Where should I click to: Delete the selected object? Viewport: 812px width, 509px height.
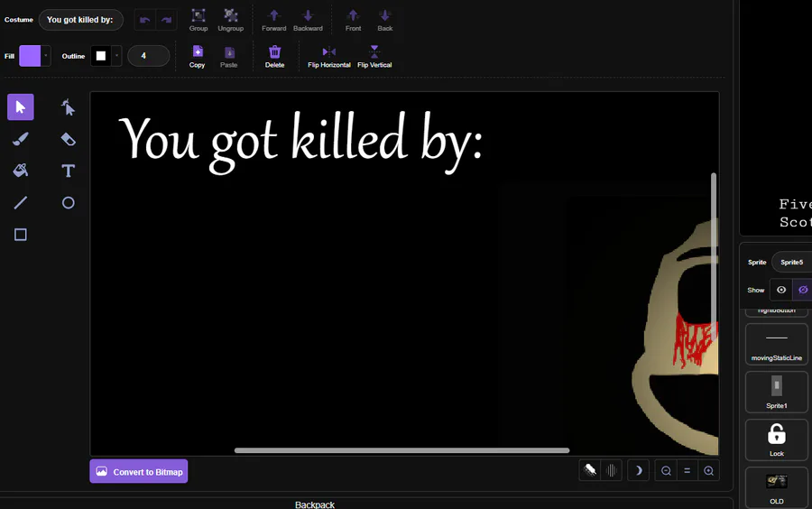pyautogui.click(x=274, y=57)
